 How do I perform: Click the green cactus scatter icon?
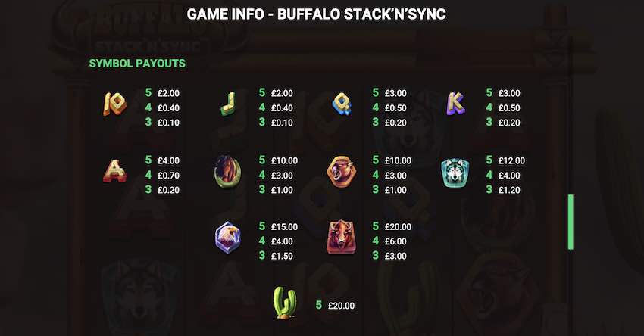(285, 303)
